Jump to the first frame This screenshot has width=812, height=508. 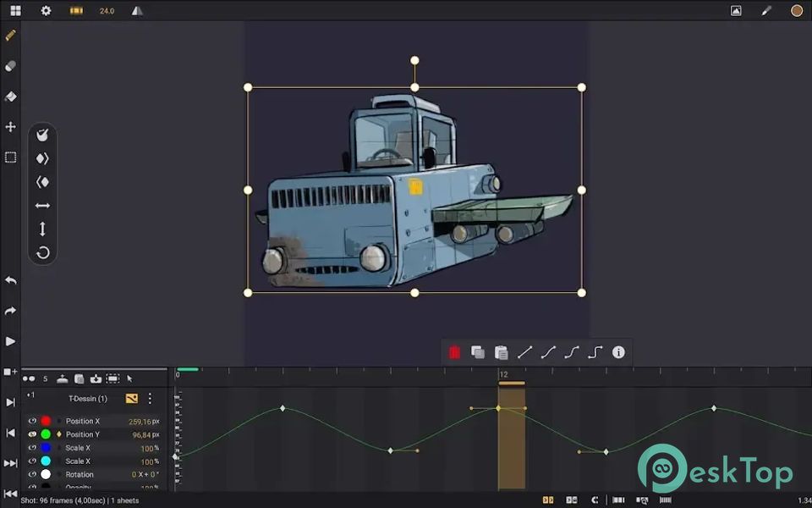click(10, 494)
